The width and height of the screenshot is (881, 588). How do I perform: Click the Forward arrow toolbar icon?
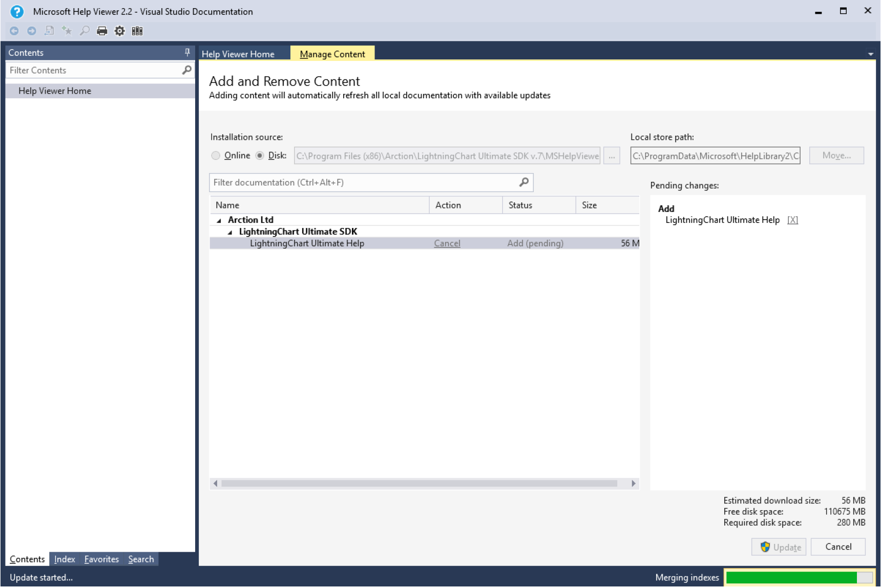click(32, 31)
